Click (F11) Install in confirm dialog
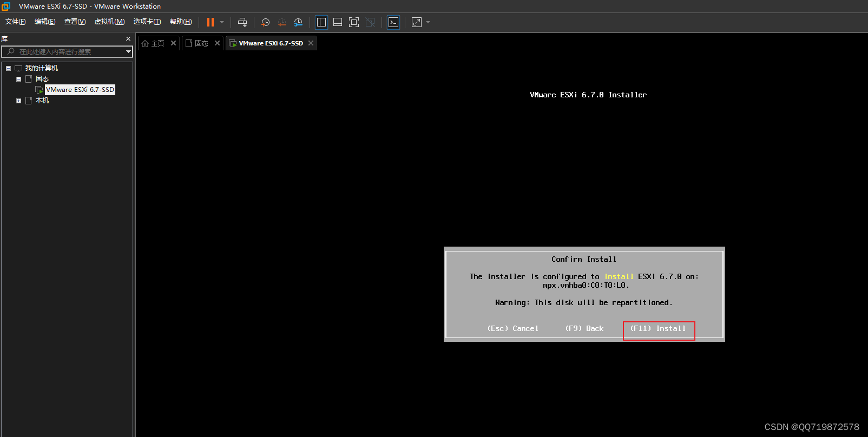The height and width of the screenshot is (437, 868). pyautogui.click(x=658, y=329)
